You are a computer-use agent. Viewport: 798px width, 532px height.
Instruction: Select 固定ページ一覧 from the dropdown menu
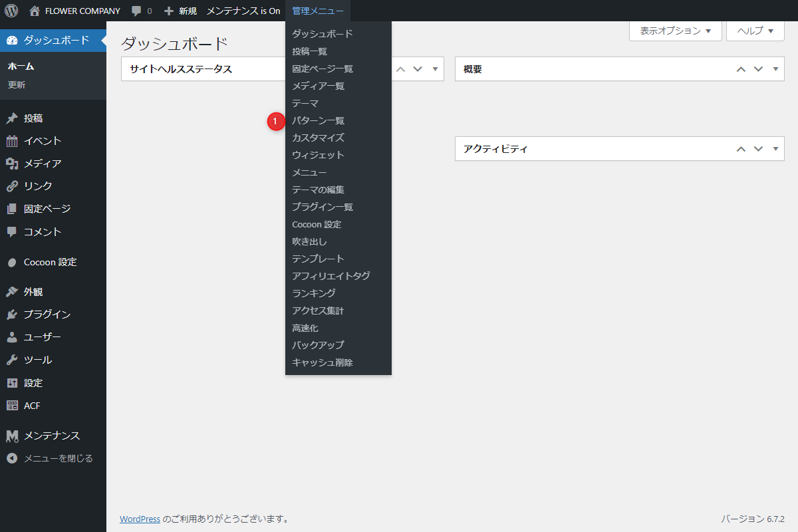(x=338, y=68)
